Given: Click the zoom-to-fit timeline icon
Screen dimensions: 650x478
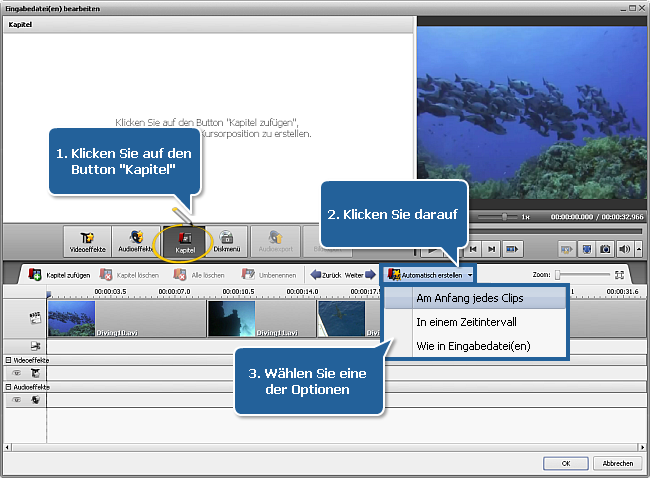Looking at the screenshot, I should click(x=620, y=274).
